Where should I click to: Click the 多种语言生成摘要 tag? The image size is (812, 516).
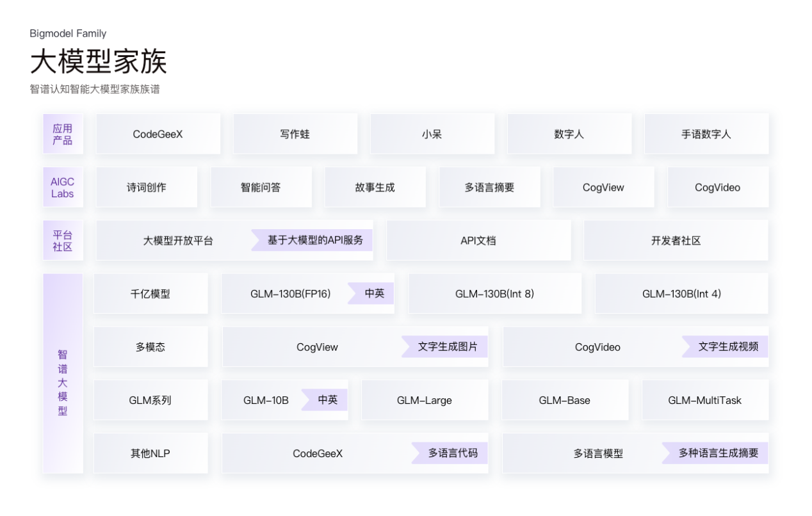click(x=715, y=453)
